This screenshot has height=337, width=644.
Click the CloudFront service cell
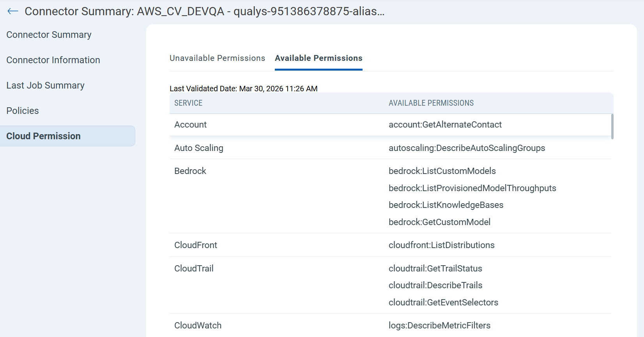[x=196, y=245]
